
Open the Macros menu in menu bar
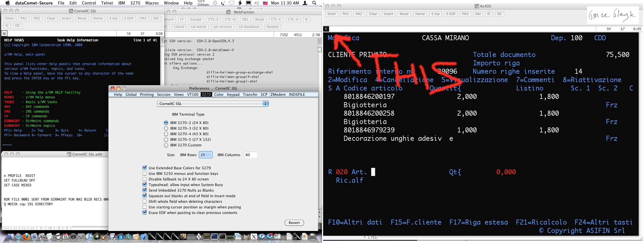pyautogui.click(x=152, y=3)
